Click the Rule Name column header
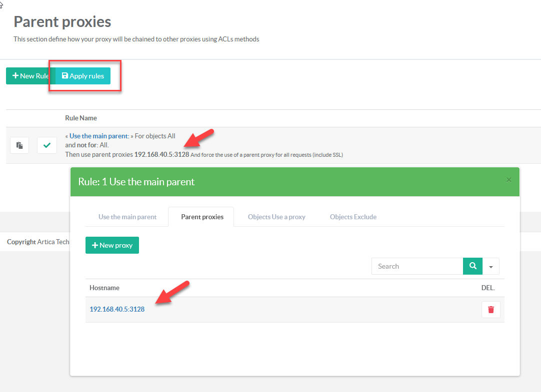The width and height of the screenshot is (541, 392). [x=81, y=118]
